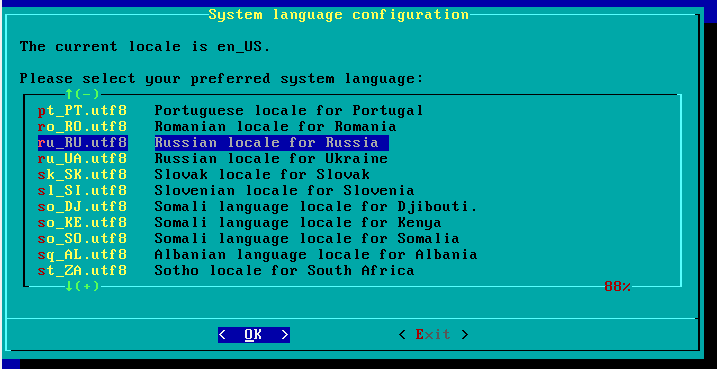Click the down-arrow (+) scroll indicator
Viewport: 717px width, 369px height.
tap(82, 287)
